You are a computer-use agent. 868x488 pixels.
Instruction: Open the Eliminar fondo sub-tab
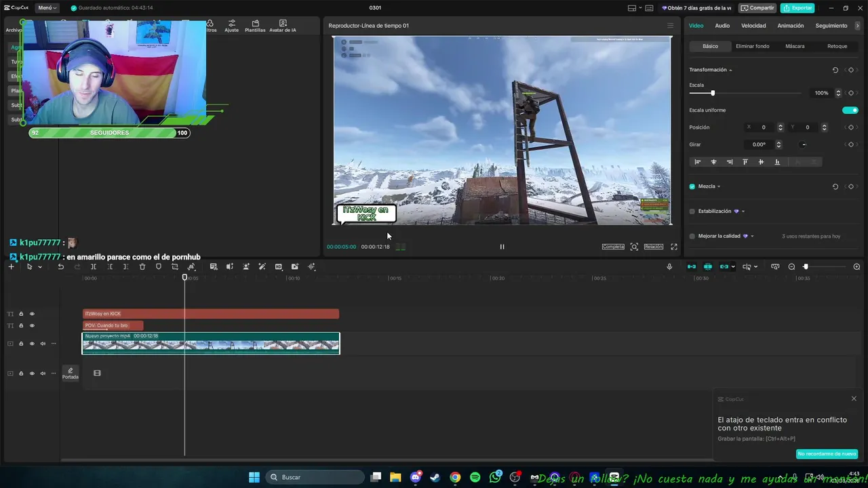753,46
